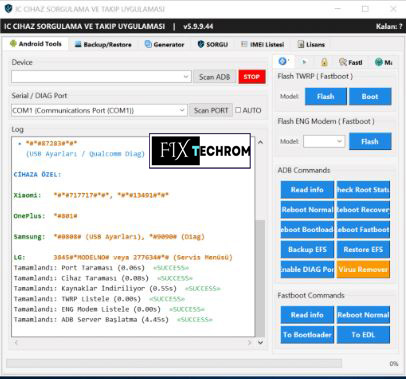Click the Boot button under Flash TWRP
This screenshot has width=406, height=379.
(370, 97)
